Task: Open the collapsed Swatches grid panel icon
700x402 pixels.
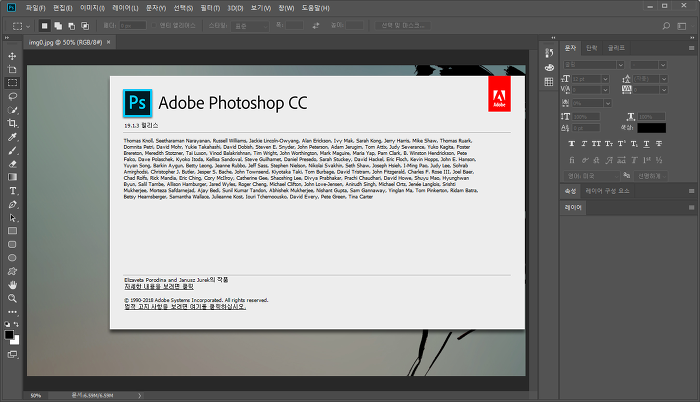Action: coord(549,82)
